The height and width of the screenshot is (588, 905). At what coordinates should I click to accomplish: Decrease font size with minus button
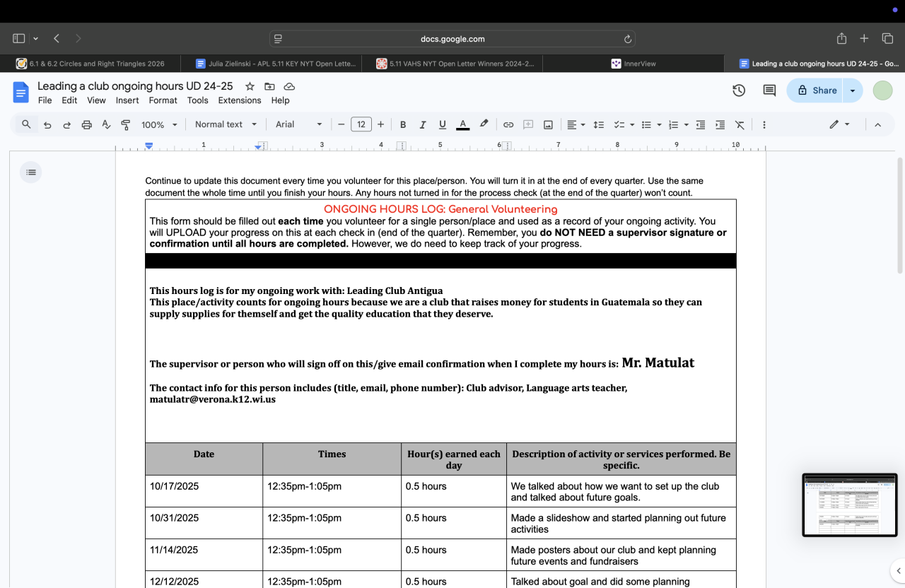pyautogui.click(x=341, y=124)
